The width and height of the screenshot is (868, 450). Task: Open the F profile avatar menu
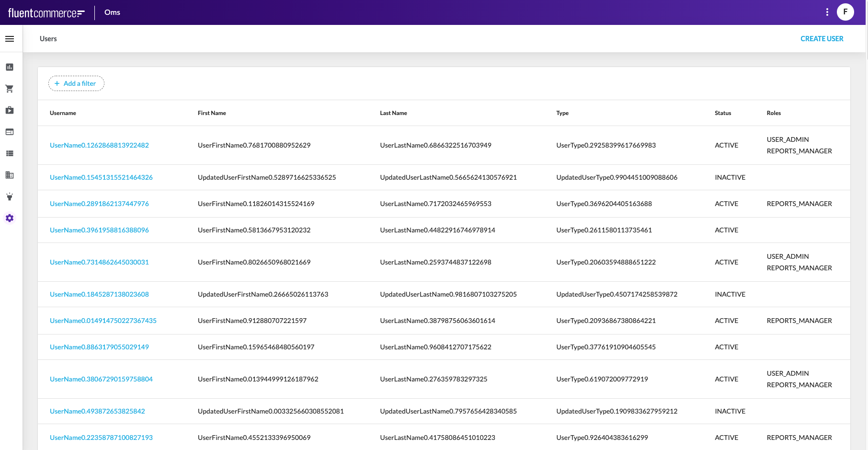pos(845,12)
